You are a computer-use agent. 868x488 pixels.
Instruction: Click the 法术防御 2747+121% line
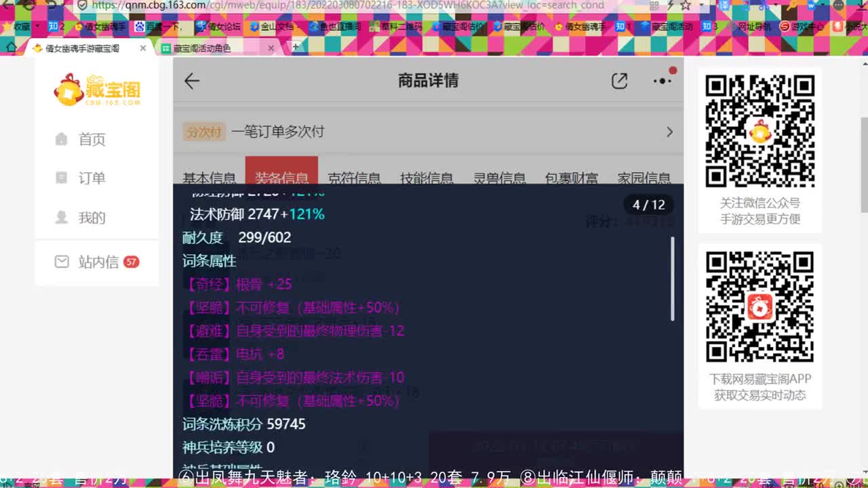coord(257,214)
